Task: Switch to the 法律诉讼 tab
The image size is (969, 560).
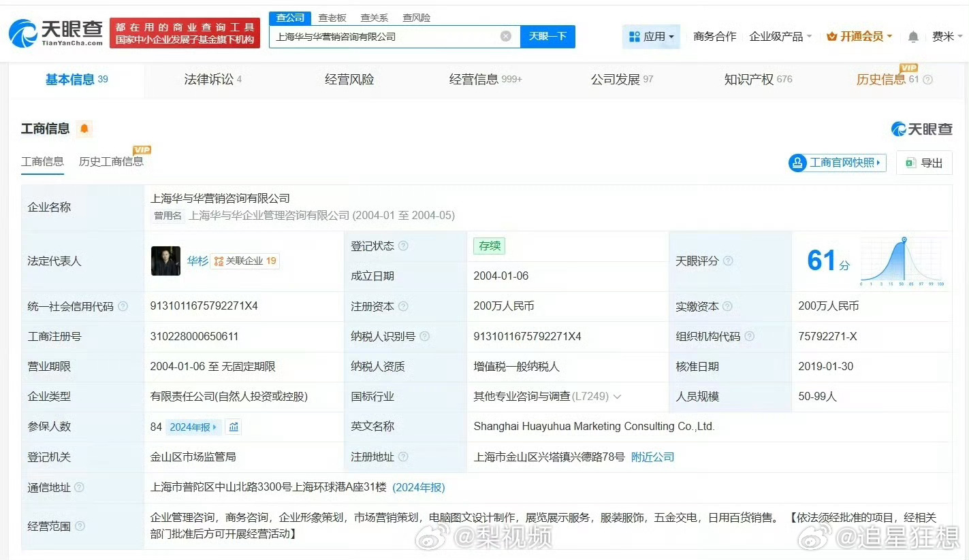Action: pos(208,79)
